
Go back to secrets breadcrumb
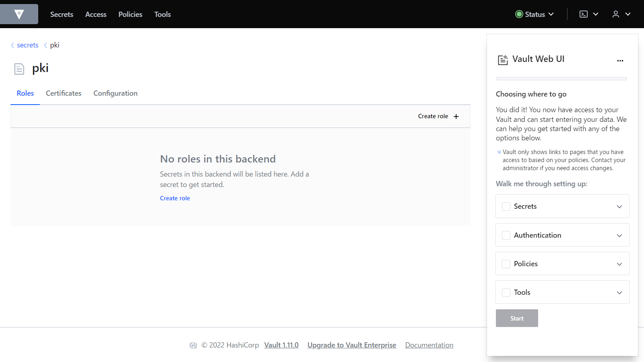[27, 45]
